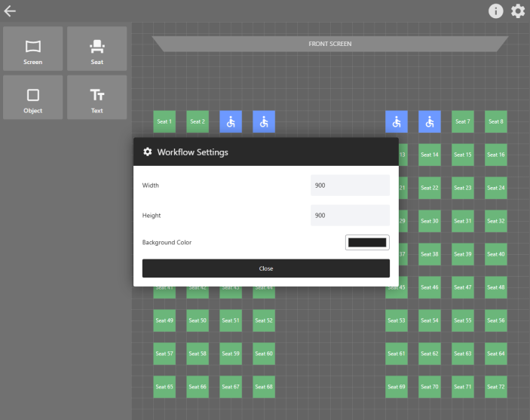Click the Width input field
530x420 pixels.
[x=350, y=185]
